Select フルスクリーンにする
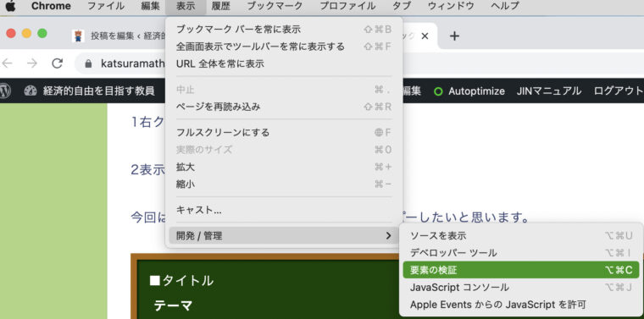The image size is (644, 319). point(284,133)
